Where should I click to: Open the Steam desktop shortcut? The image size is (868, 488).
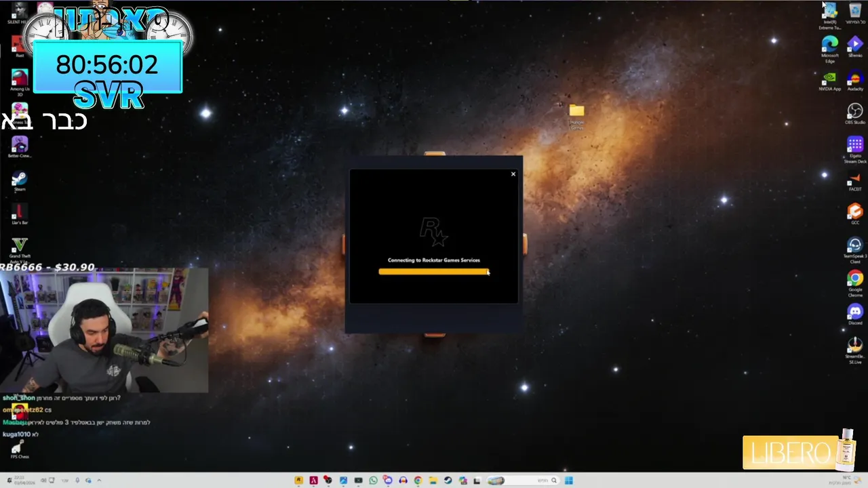(x=20, y=181)
